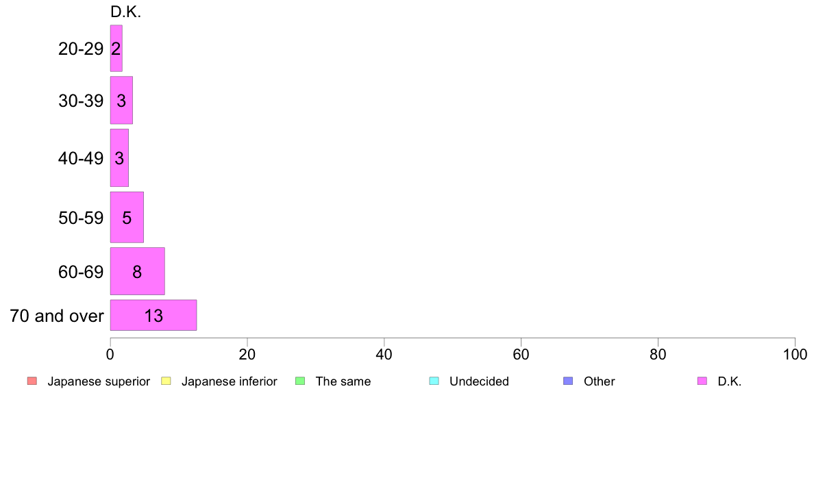Viewport: 814px width, 504px height.
Task: Click the 70 and over axis label
Action: tap(57, 316)
